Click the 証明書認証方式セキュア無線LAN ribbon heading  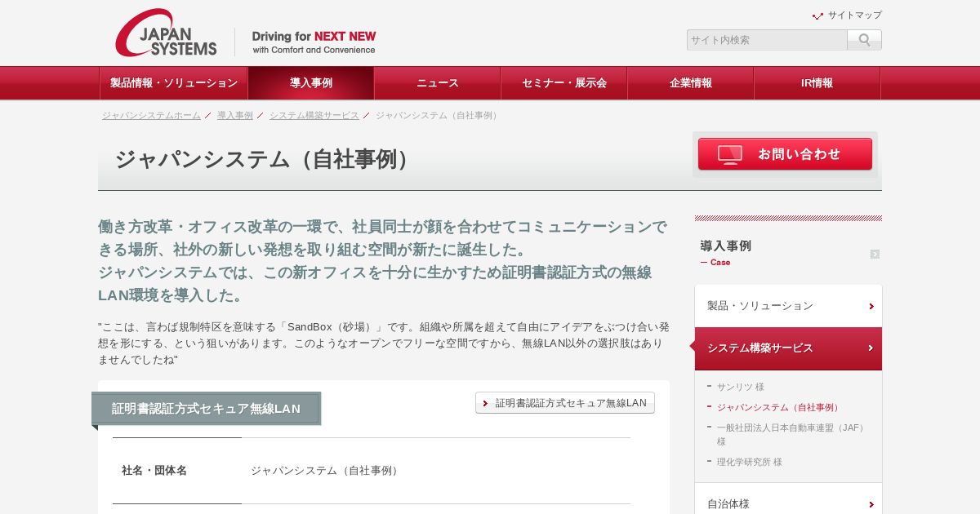coord(206,409)
